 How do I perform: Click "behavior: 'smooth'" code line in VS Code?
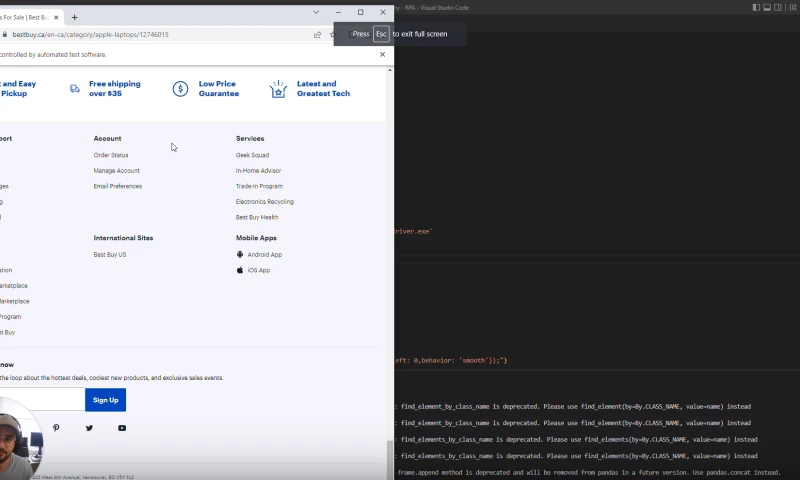pyautogui.click(x=451, y=361)
